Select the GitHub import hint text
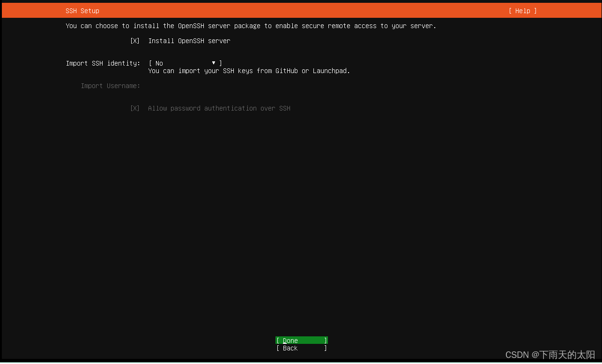 coord(248,71)
